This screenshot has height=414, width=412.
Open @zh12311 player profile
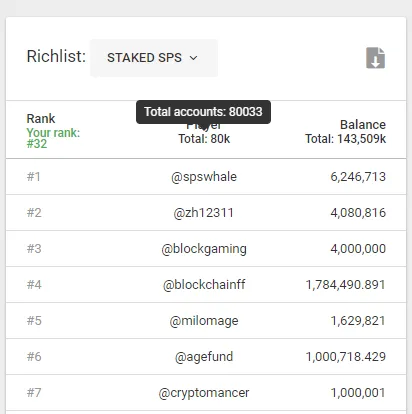pos(204,213)
